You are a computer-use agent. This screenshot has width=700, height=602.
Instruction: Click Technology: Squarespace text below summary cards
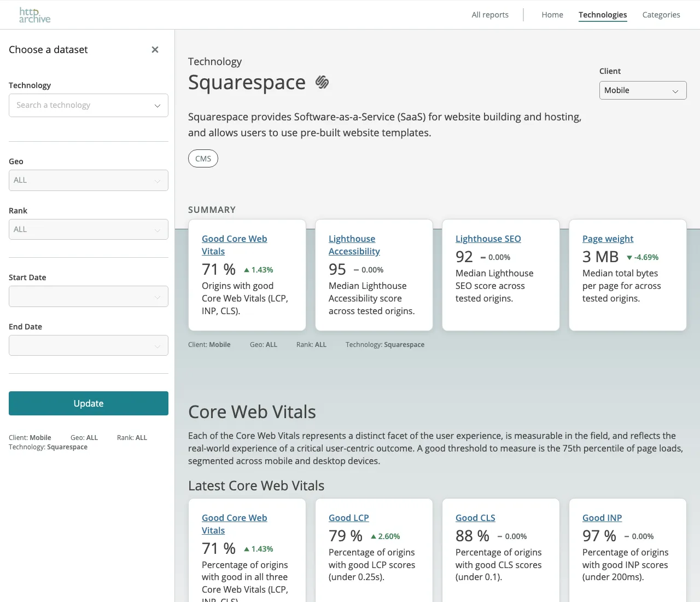(x=385, y=345)
